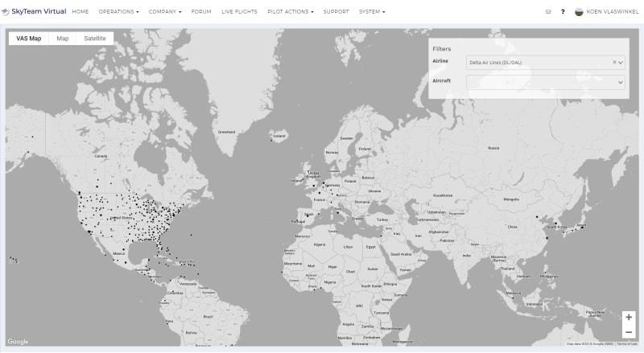
Task: Click the Finland label on map
Action: click(x=365, y=149)
